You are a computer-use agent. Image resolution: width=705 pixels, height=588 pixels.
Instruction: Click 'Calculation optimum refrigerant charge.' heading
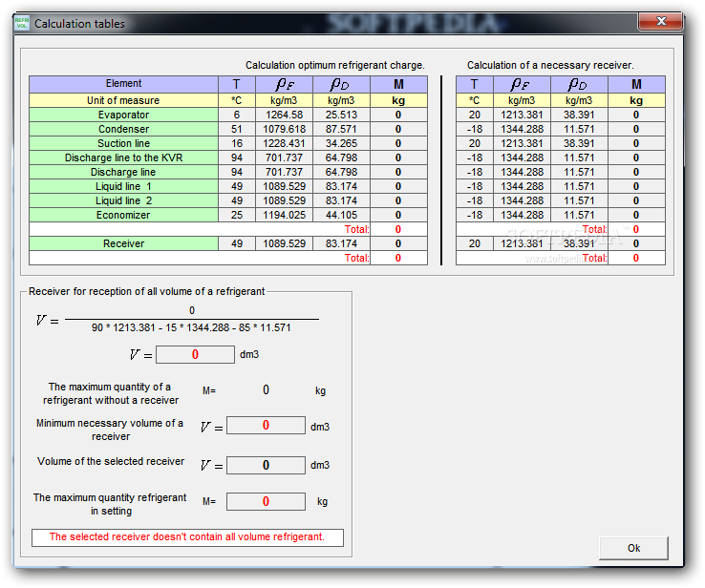[x=335, y=65]
